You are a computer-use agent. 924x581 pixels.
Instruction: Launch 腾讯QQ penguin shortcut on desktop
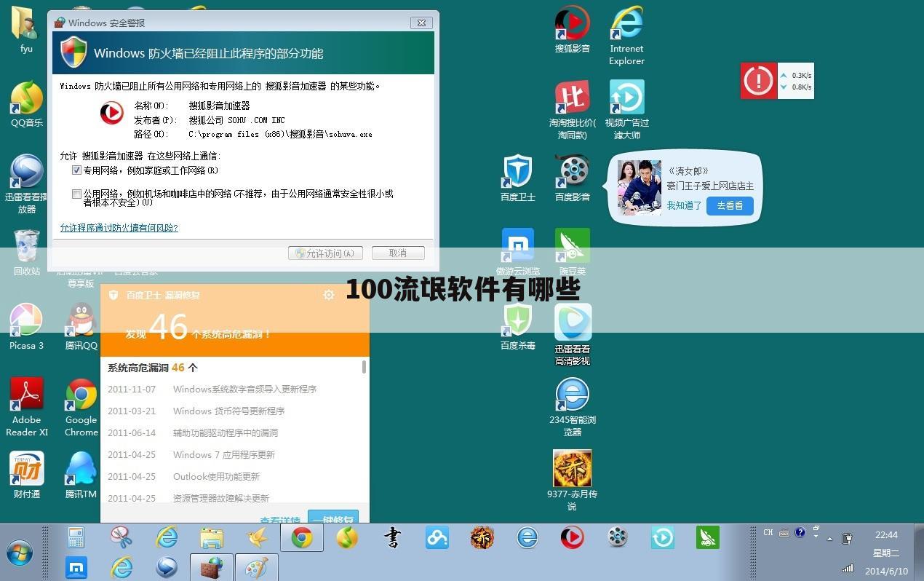(x=81, y=326)
